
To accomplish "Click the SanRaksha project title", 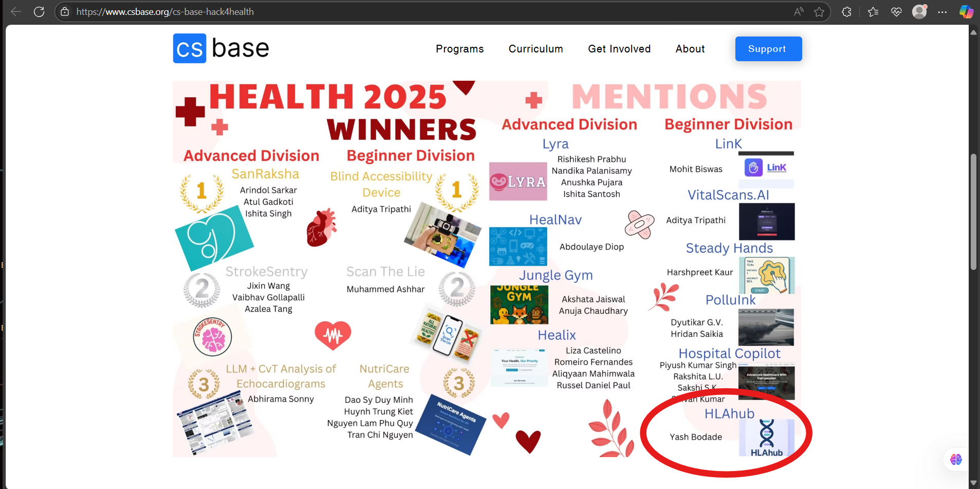I will 265,174.
